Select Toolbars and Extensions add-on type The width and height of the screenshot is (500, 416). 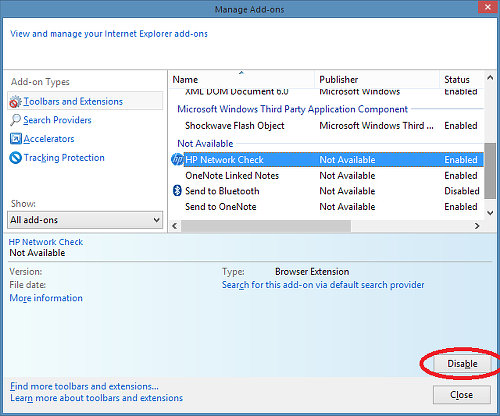[x=85, y=101]
